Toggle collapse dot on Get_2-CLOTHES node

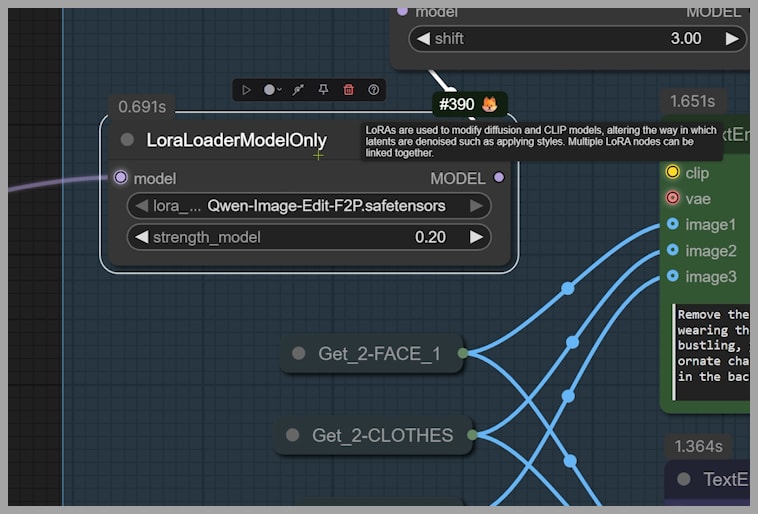(x=292, y=435)
